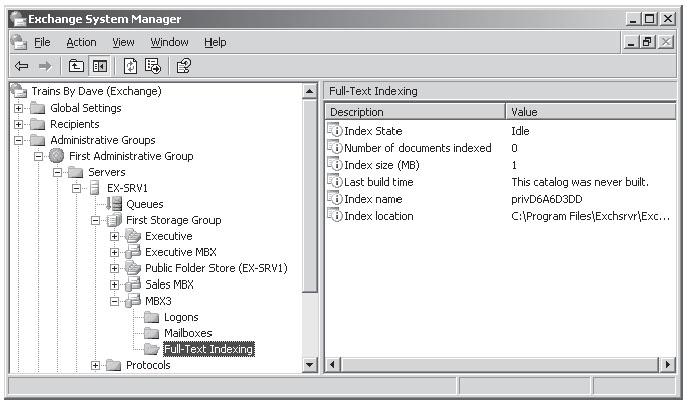Click the Public Folder Store icon

point(133,268)
